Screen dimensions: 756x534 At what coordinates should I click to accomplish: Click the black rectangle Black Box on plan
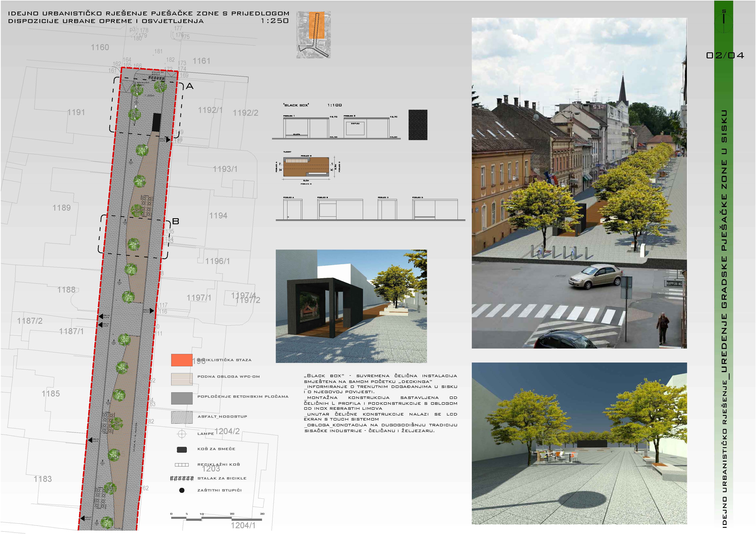pyautogui.click(x=157, y=122)
